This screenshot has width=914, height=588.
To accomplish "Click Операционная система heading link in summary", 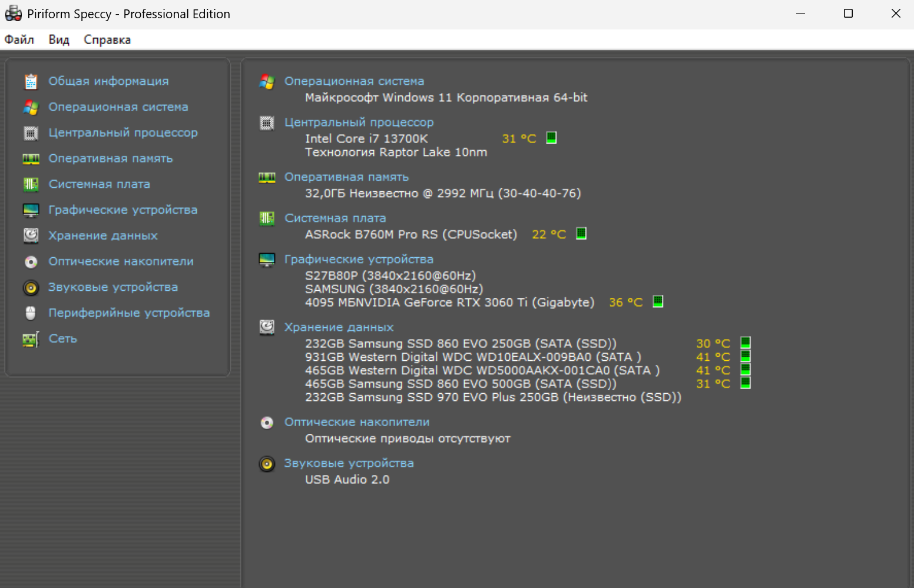I will click(x=354, y=81).
